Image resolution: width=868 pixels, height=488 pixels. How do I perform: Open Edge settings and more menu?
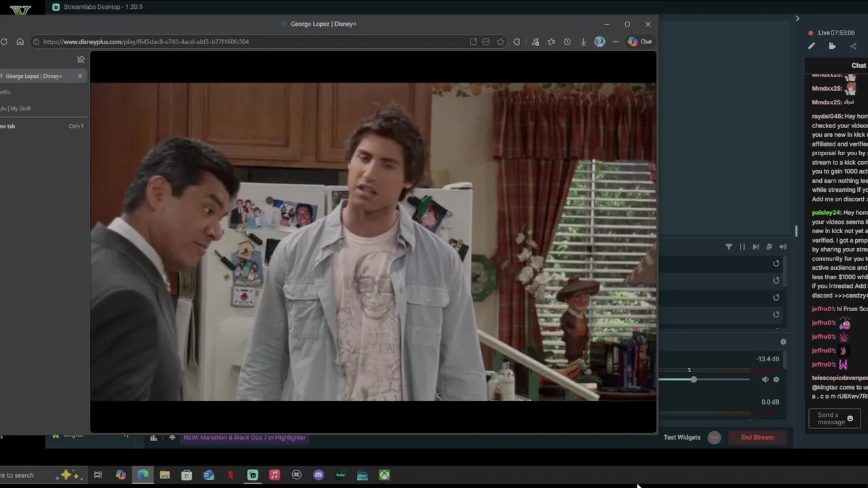tap(616, 41)
